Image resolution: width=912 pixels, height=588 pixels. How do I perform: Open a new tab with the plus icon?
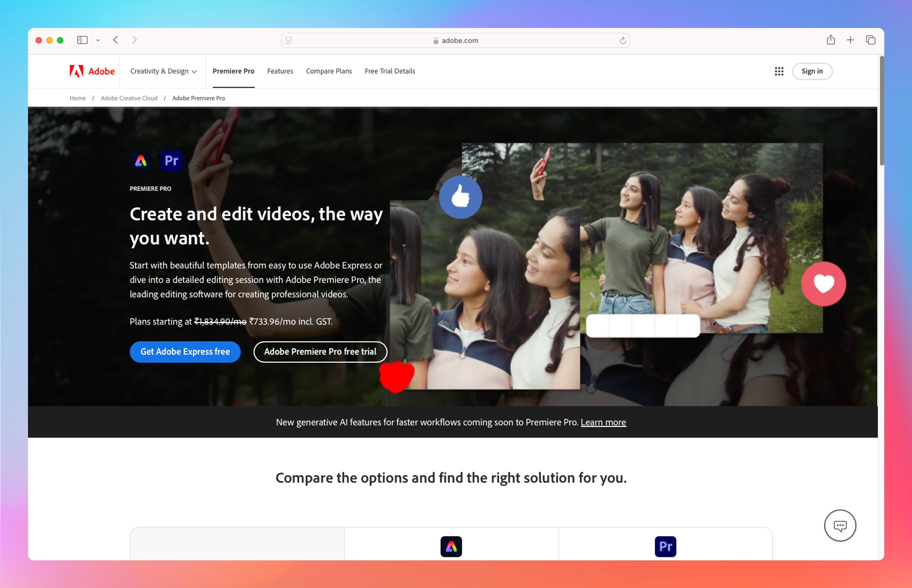[850, 40]
